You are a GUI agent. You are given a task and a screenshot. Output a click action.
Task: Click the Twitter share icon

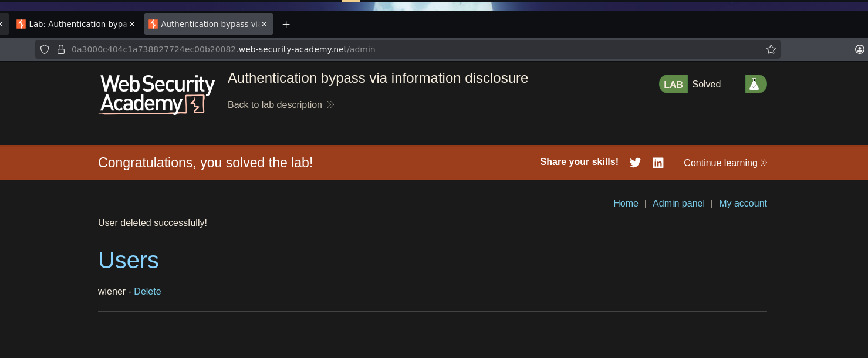(635, 163)
